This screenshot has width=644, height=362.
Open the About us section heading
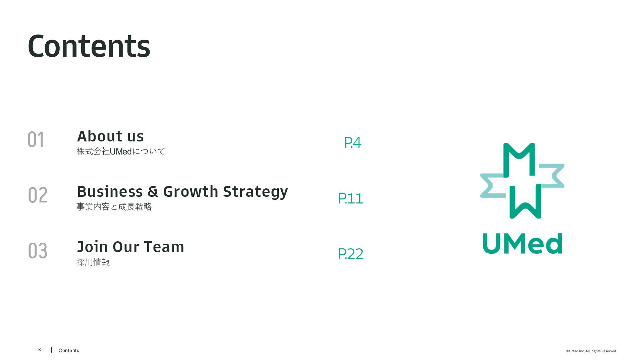coord(110,136)
